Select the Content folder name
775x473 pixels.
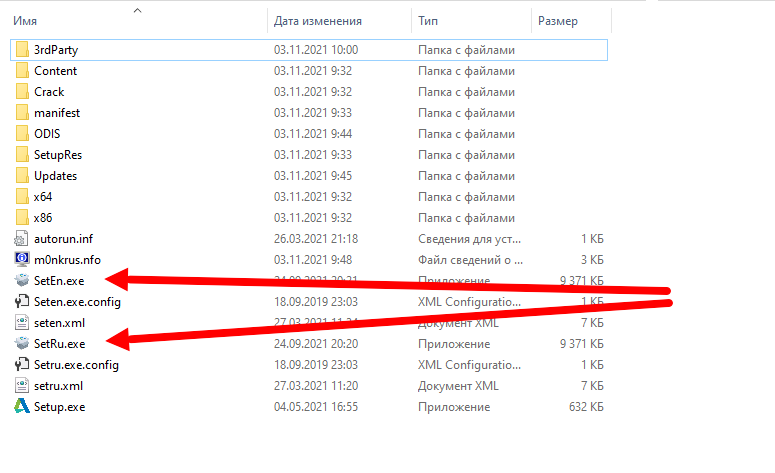[55, 71]
